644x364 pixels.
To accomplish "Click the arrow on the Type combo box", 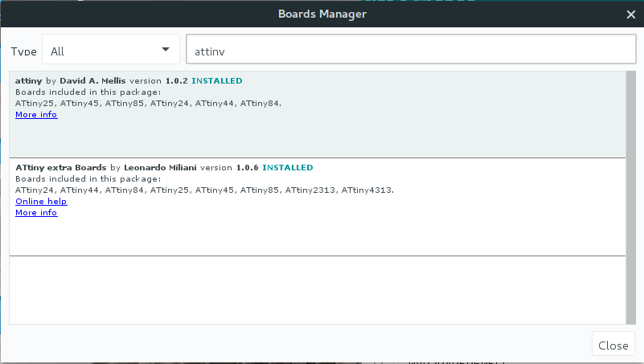I will tap(166, 50).
